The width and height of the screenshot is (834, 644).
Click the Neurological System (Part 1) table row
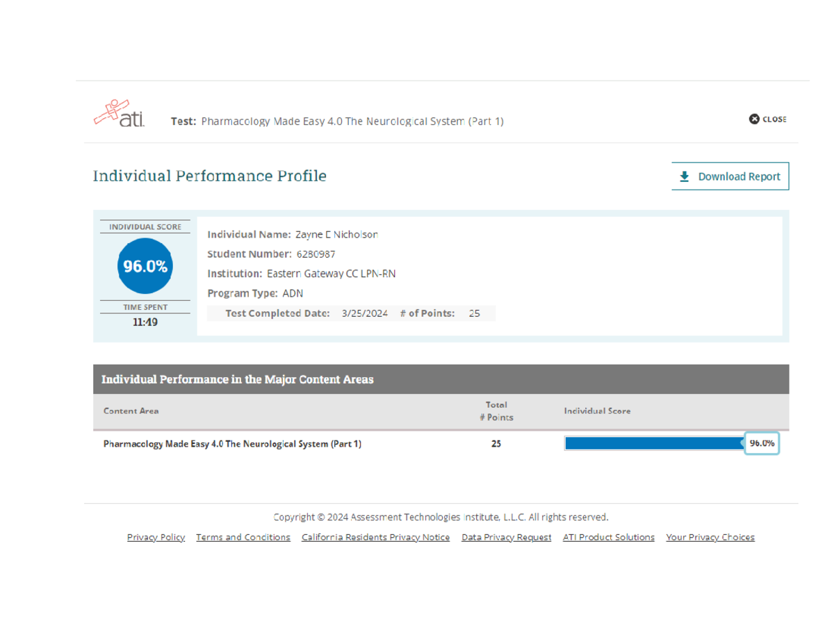(x=441, y=443)
